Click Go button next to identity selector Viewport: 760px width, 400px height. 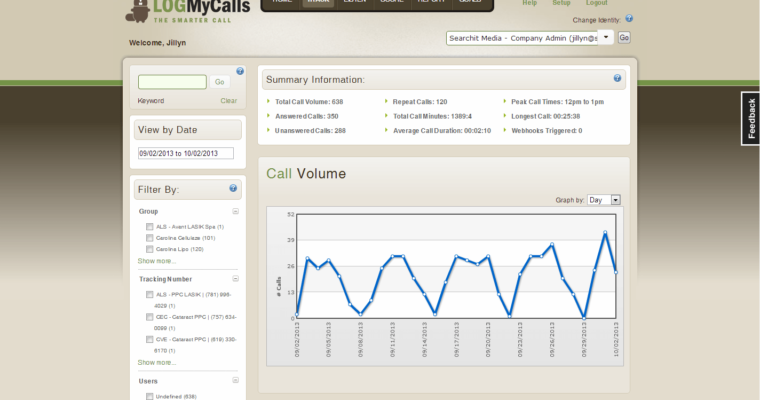pyautogui.click(x=624, y=37)
